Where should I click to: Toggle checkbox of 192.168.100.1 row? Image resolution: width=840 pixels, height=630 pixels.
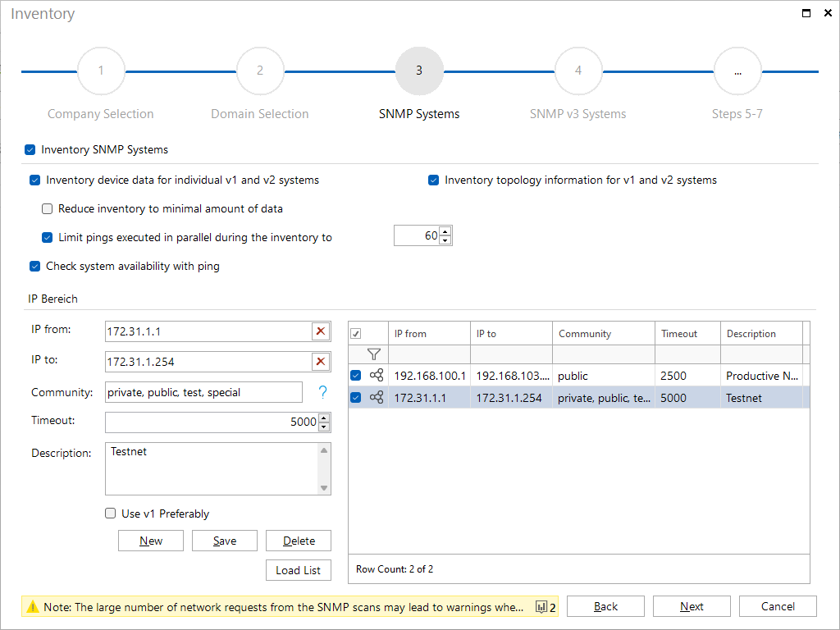356,376
